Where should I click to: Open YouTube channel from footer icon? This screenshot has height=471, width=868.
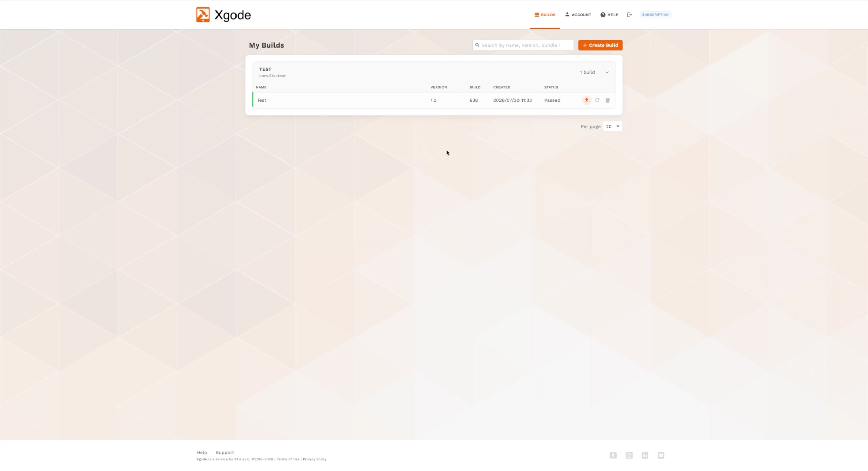click(x=661, y=455)
